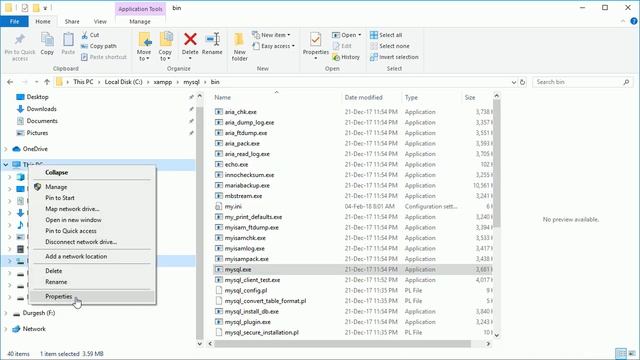
Task: Open the Copy to menu
Action: (165, 47)
